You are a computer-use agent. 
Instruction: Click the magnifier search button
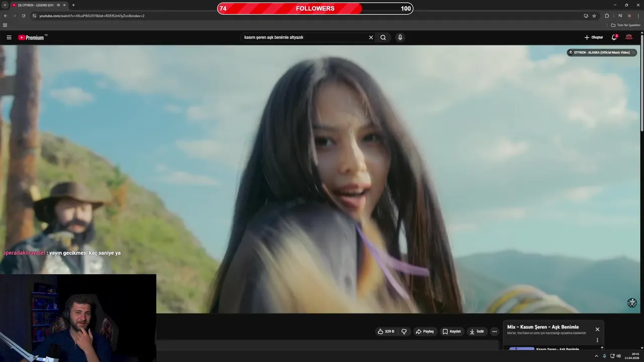pos(383,37)
